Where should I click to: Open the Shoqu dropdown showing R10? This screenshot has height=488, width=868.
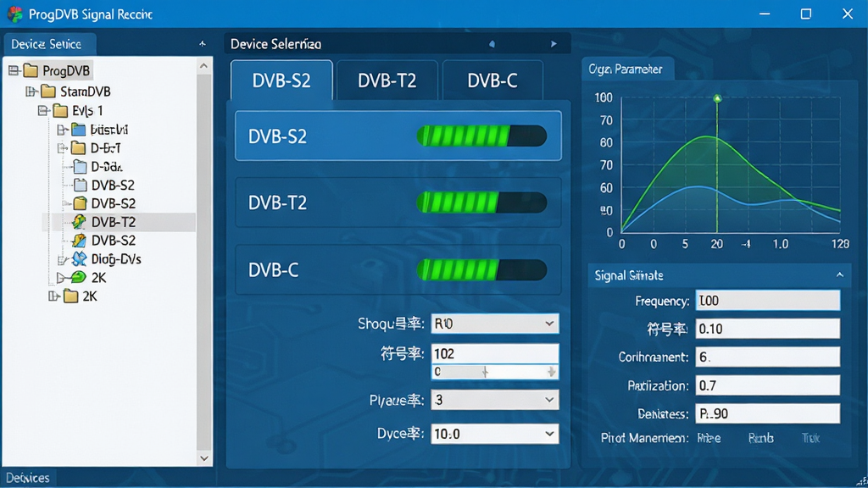[495, 324]
